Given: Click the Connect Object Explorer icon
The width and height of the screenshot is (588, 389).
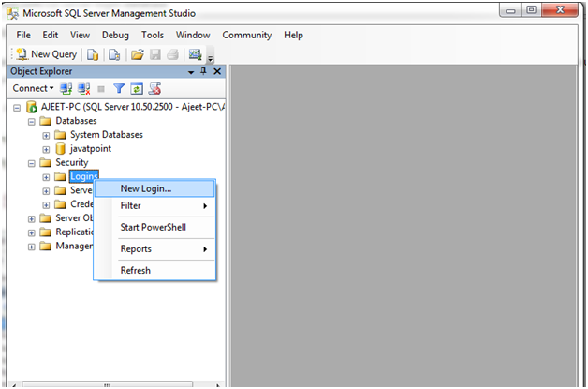Looking at the screenshot, I should (x=66, y=88).
